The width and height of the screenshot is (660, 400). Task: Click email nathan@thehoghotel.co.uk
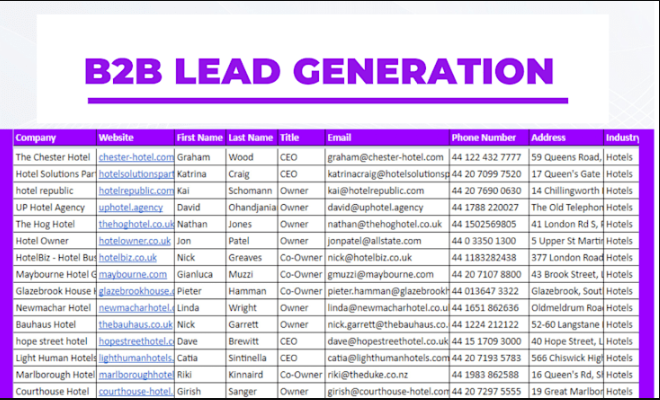coord(385,224)
